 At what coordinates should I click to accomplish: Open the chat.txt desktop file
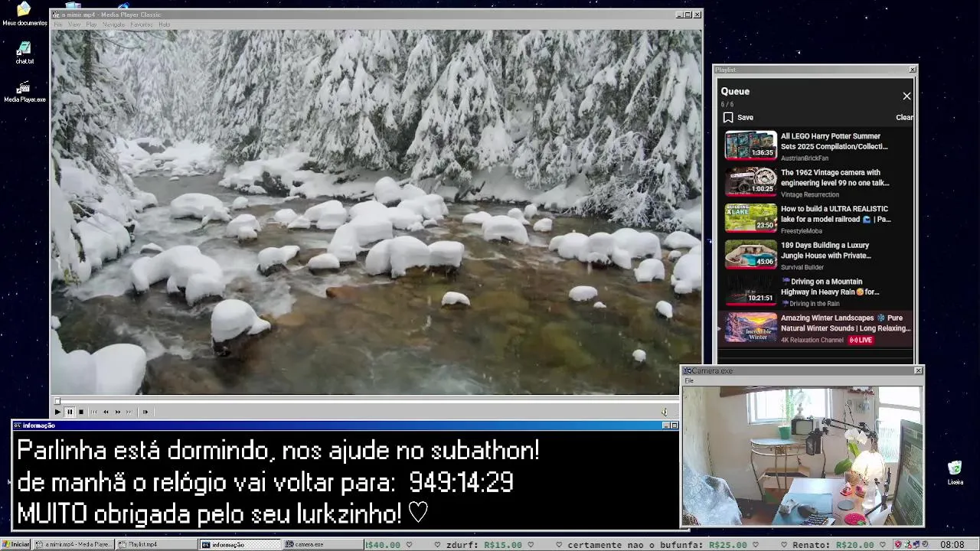click(x=24, y=53)
